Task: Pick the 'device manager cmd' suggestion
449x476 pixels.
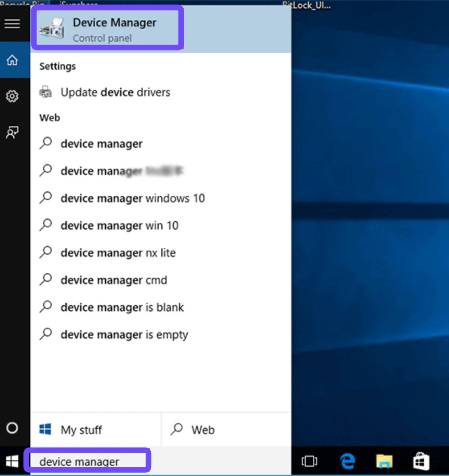Action: [113, 280]
